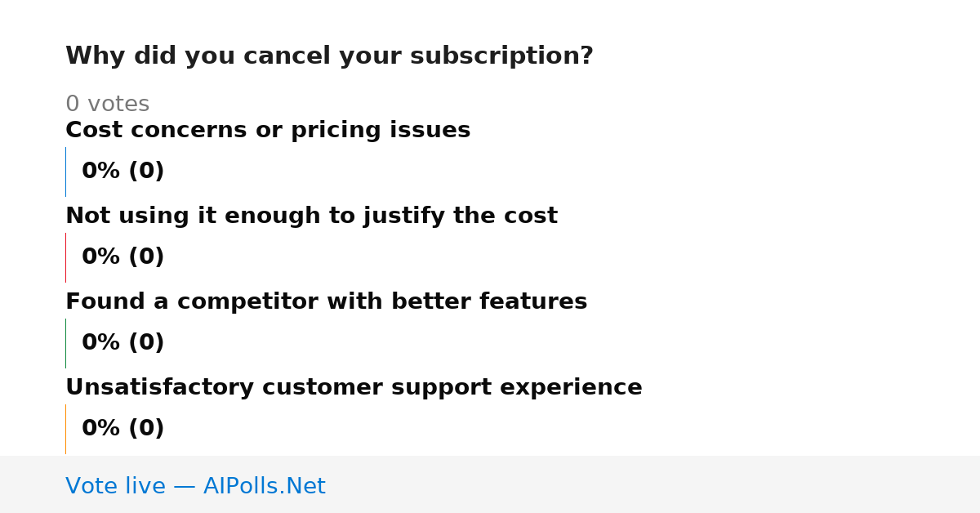980x513 pixels.
Task: Click the green result bar for competitor option
Action: pyautogui.click(x=65, y=343)
